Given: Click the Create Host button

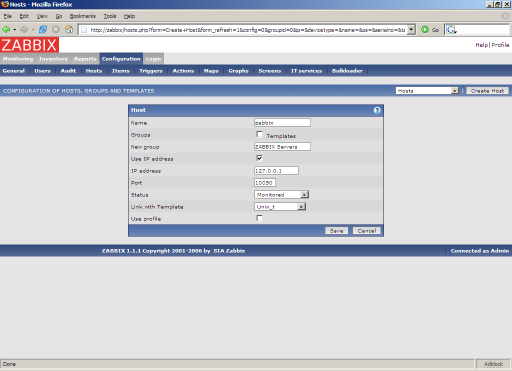Looking at the screenshot, I should coord(487,91).
